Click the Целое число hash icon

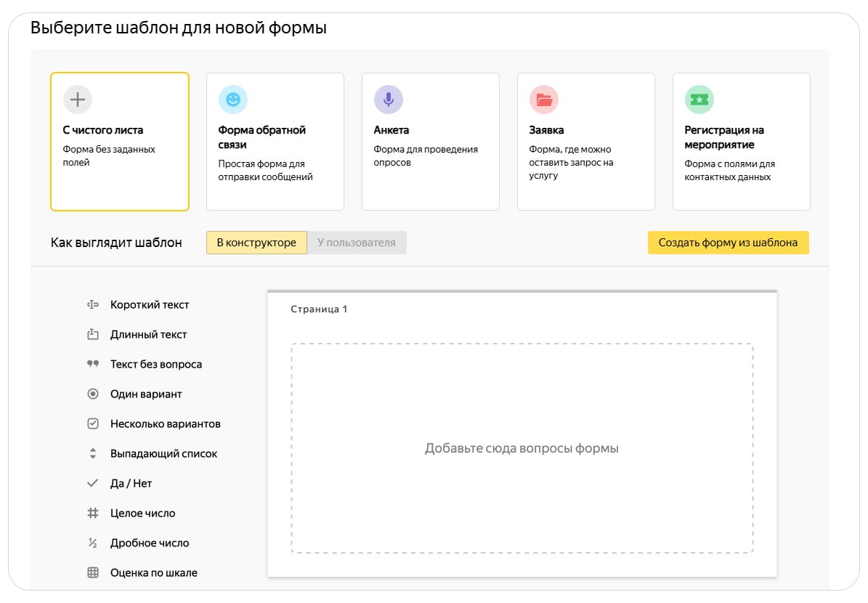(x=92, y=513)
